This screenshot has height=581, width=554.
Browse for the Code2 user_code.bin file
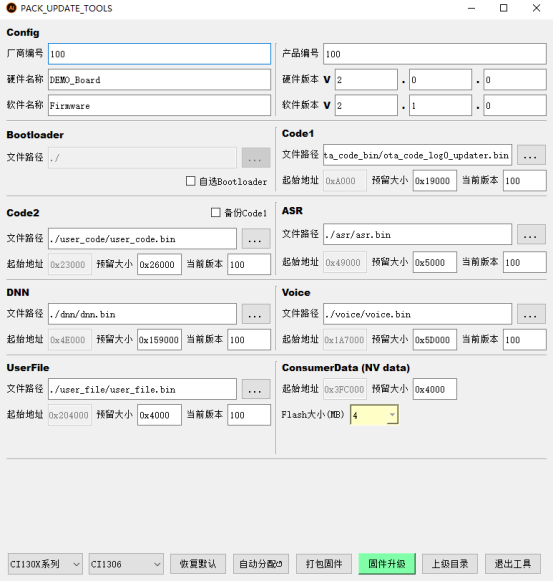pyautogui.click(x=256, y=239)
